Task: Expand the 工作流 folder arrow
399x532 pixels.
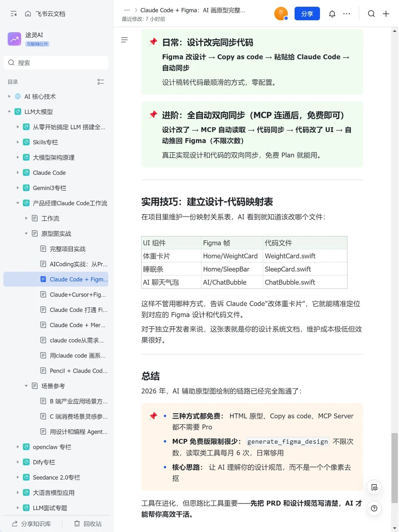Action: 26,218
